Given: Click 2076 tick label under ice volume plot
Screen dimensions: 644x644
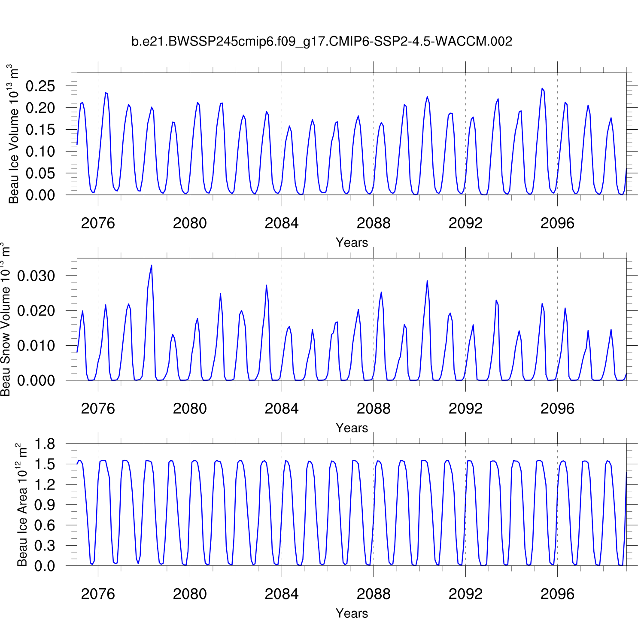Looking at the screenshot, I should pyautogui.click(x=98, y=223).
